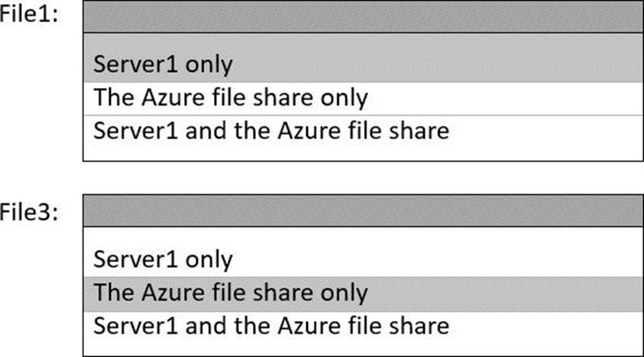
Task: Open the File3 dropdown header bar
Action: [362, 210]
